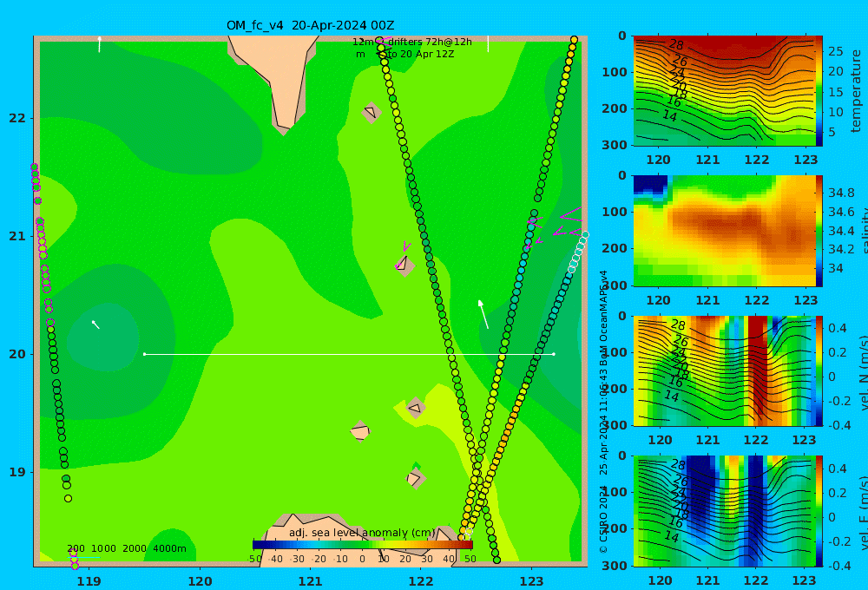The image size is (868, 590).
Task: Click the depth legend "200 1000 2000 4000m"
Action: (x=127, y=548)
